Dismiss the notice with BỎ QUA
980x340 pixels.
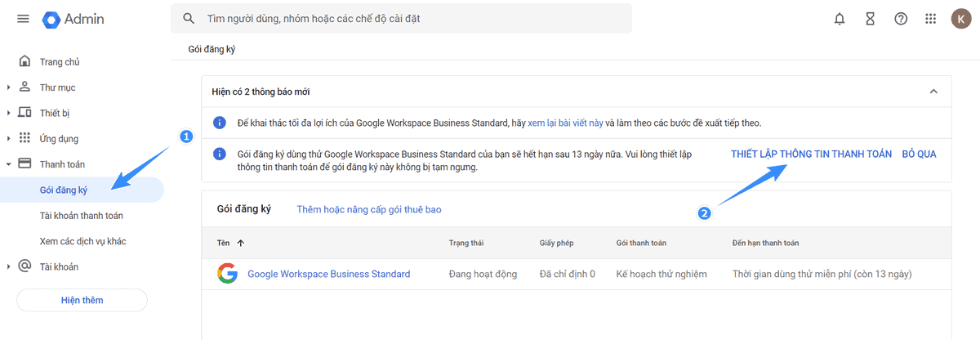point(919,154)
